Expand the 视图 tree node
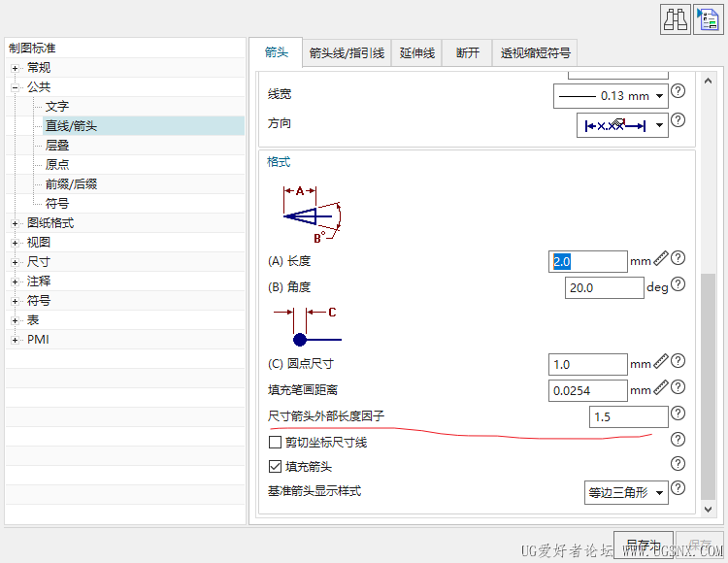 [x=16, y=243]
